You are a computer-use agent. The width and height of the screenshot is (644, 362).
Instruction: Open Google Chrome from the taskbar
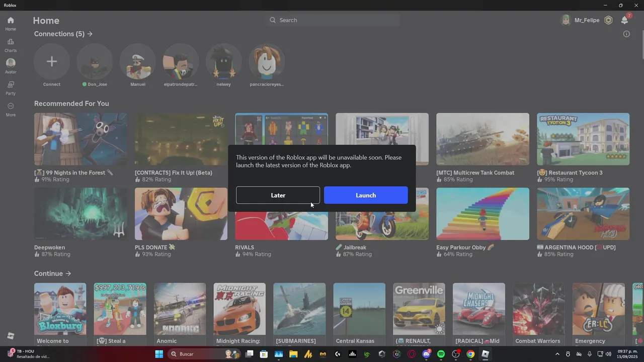tap(470, 354)
